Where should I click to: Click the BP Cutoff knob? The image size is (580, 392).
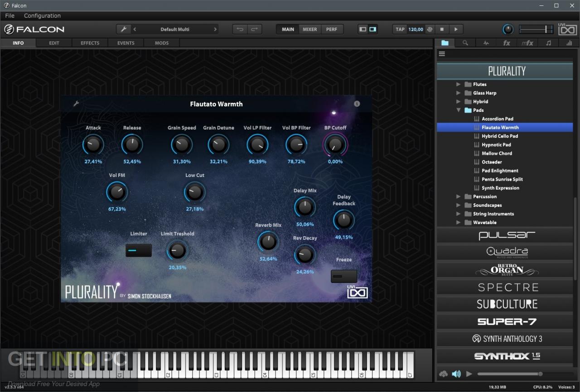click(335, 145)
